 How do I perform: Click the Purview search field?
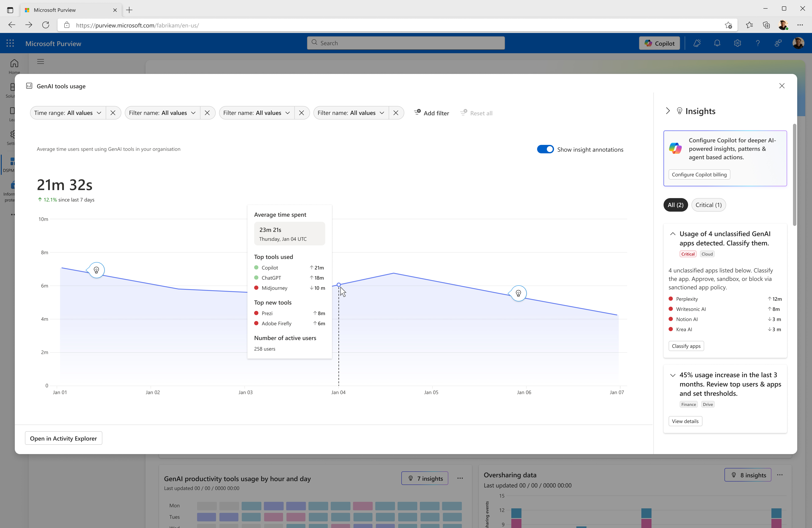point(406,43)
